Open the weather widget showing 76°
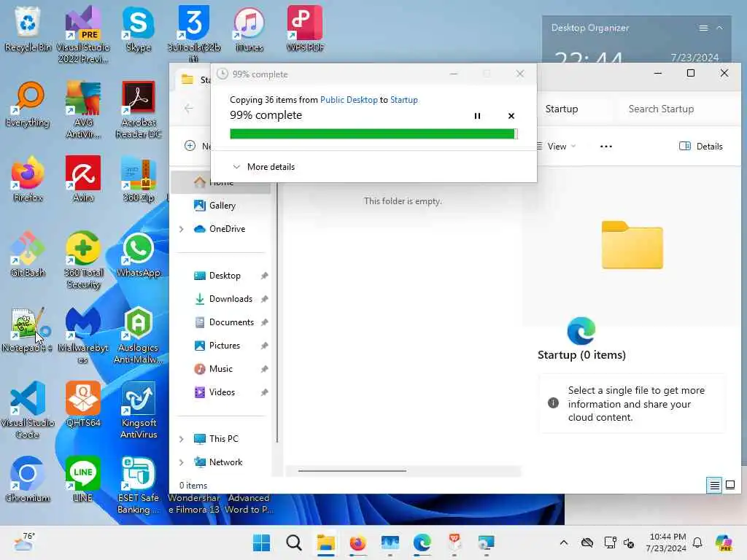 [24, 542]
